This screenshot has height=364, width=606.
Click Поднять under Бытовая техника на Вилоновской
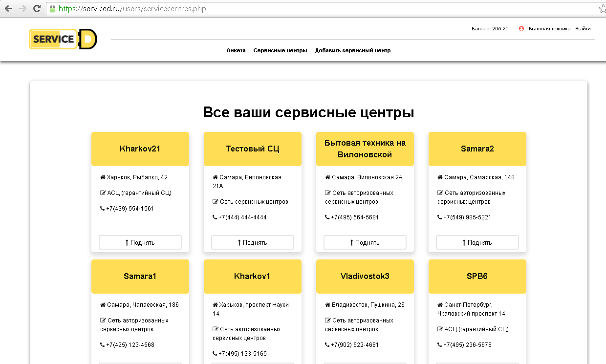click(365, 242)
